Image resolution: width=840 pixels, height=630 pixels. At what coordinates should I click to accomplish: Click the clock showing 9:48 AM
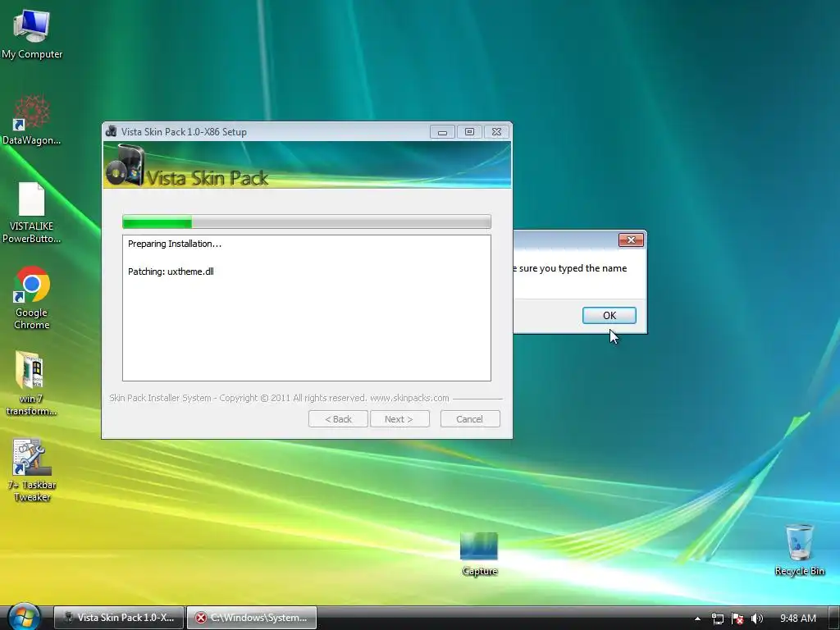797,619
